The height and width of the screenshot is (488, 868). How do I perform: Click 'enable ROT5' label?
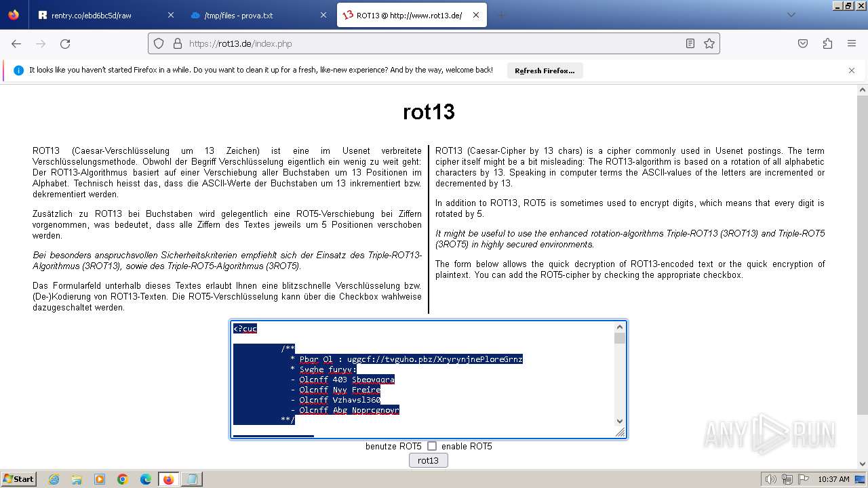[467, 446]
